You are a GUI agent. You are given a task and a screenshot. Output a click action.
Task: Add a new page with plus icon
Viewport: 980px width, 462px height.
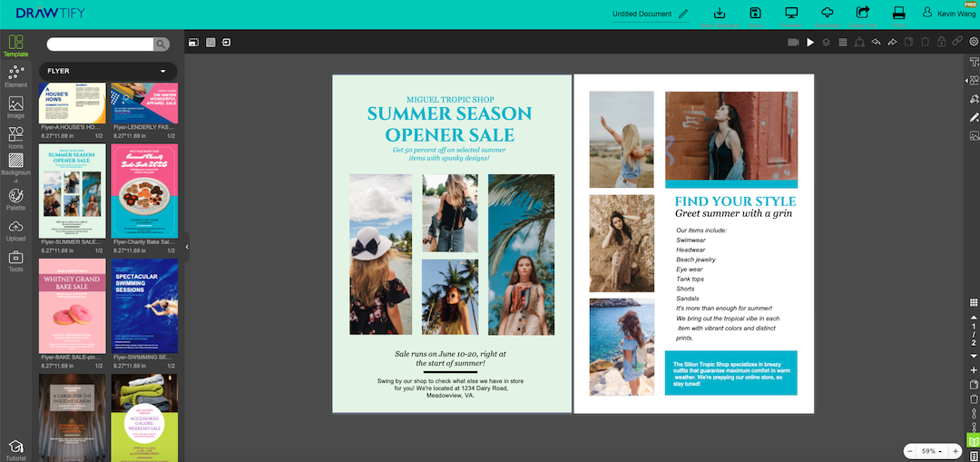973,370
